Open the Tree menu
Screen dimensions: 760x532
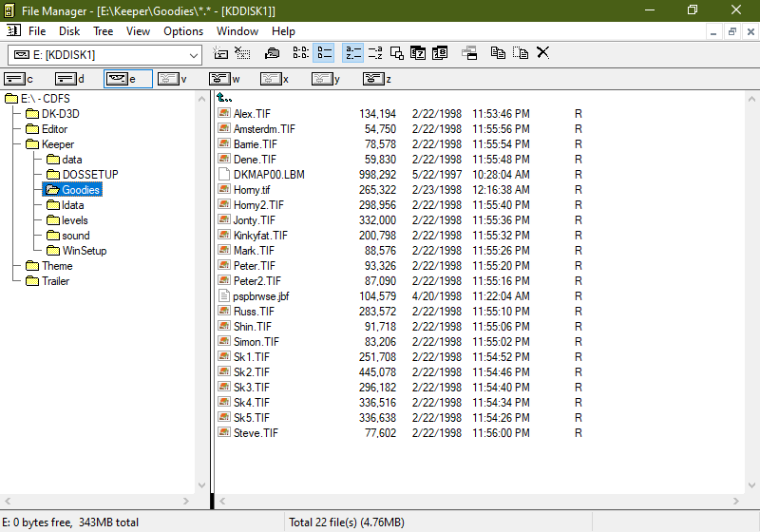pyautogui.click(x=104, y=31)
